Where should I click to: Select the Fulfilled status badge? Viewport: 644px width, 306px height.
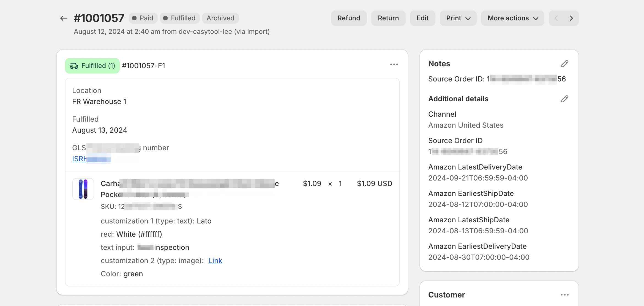(x=179, y=18)
